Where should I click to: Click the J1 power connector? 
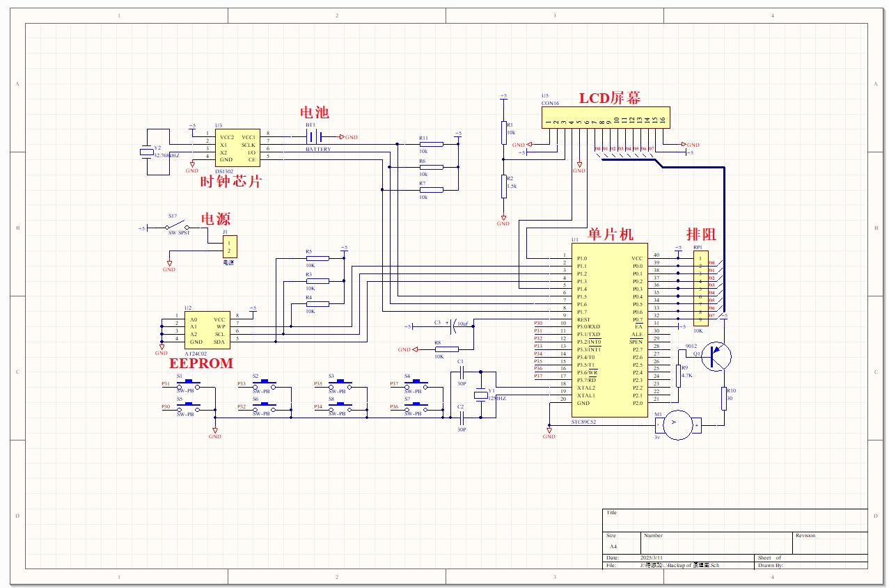point(230,247)
